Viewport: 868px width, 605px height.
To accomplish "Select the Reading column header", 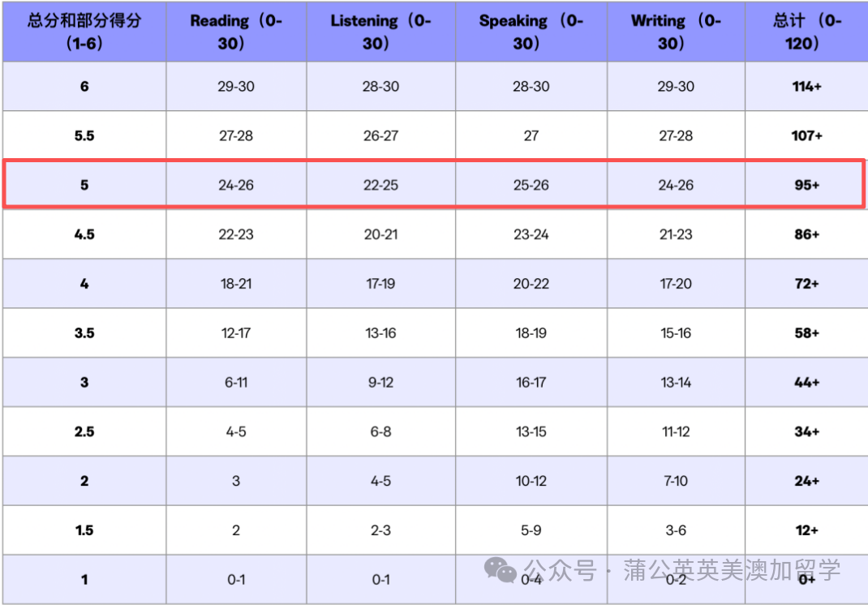I will tap(236, 32).
